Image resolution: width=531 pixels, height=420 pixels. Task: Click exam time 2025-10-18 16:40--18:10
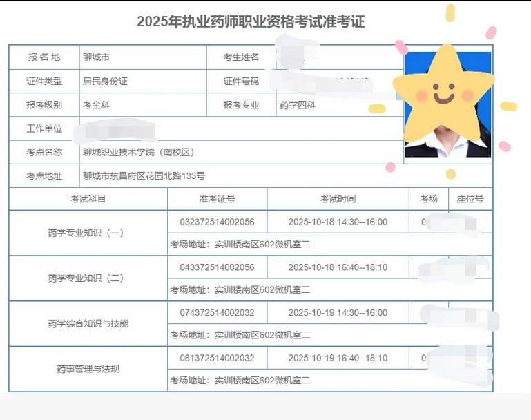338,267
